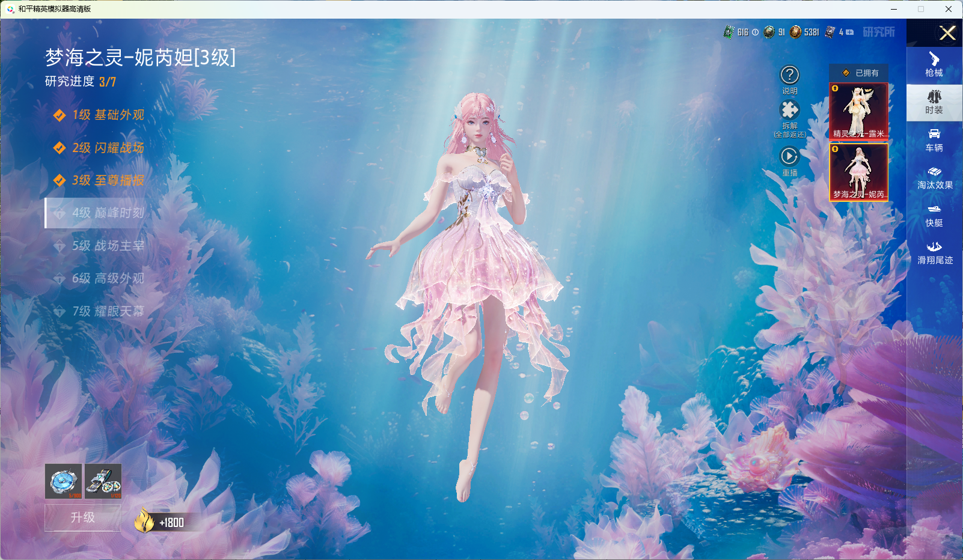Select the 精灵之光-露米 outfit thumbnail
963x560 pixels.
click(x=859, y=111)
